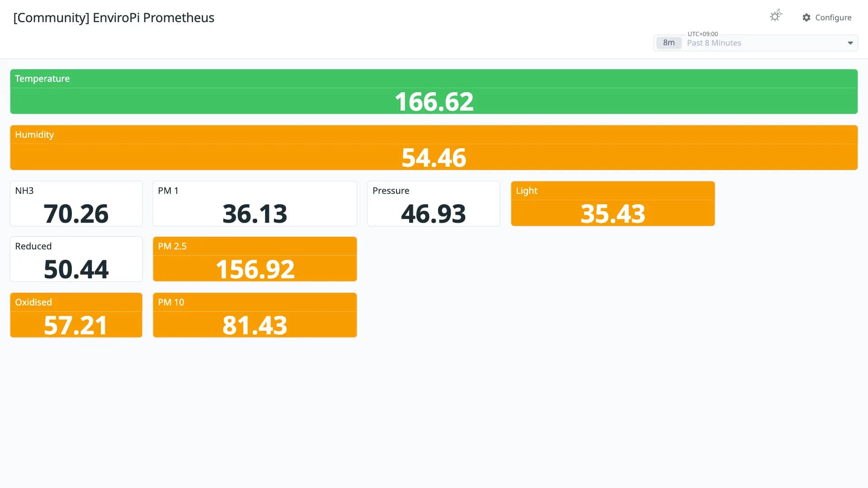This screenshot has width=868, height=488.
Task: Select the PM 1 widget
Action: (255, 203)
